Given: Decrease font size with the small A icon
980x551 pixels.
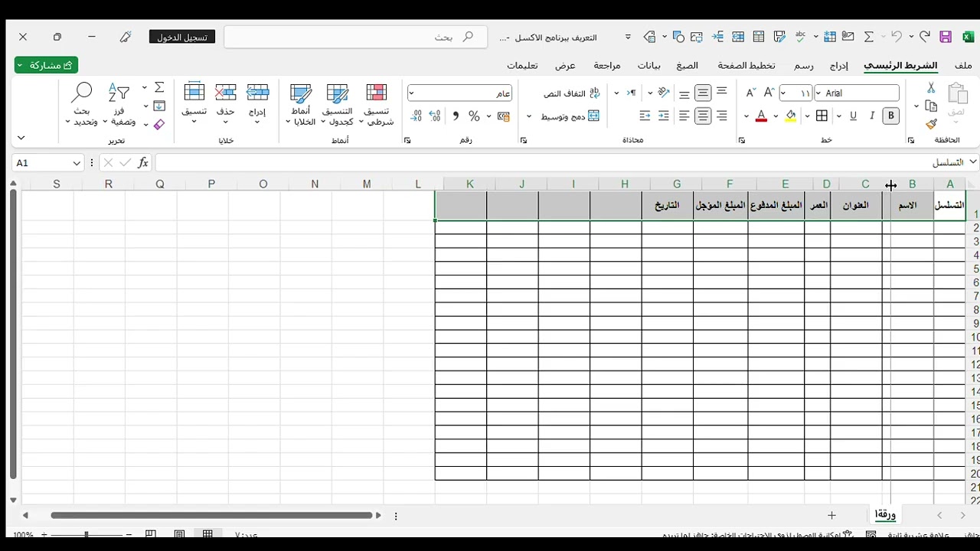Looking at the screenshot, I should click(750, 93).
